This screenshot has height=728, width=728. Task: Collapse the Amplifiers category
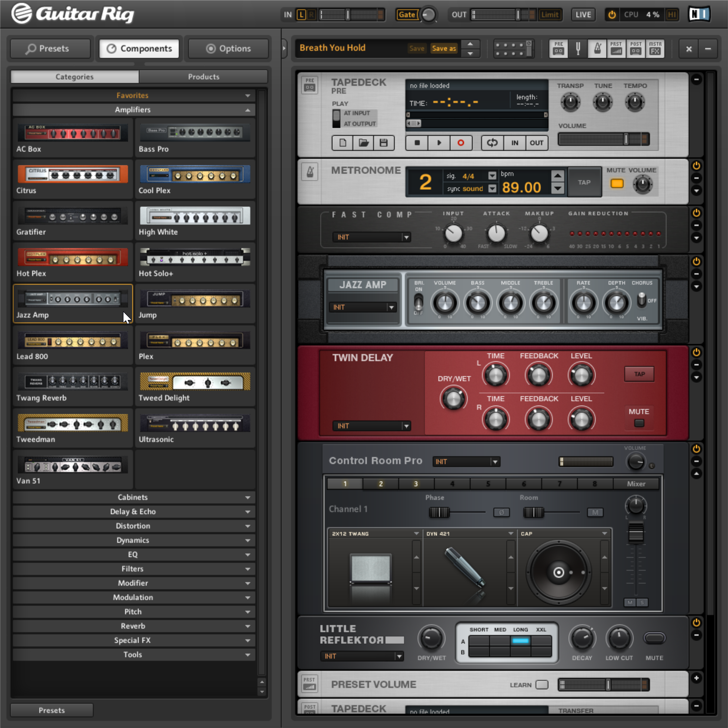click(x=133, y=110)
